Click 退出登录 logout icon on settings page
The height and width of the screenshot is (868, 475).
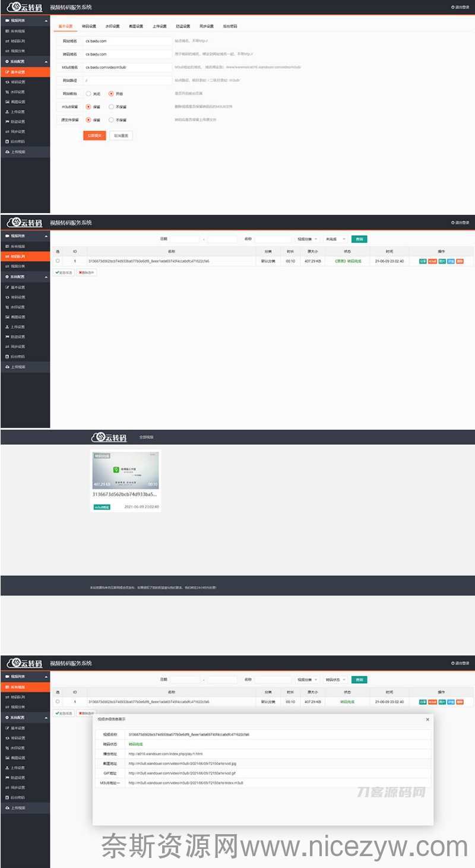point(453,7)
